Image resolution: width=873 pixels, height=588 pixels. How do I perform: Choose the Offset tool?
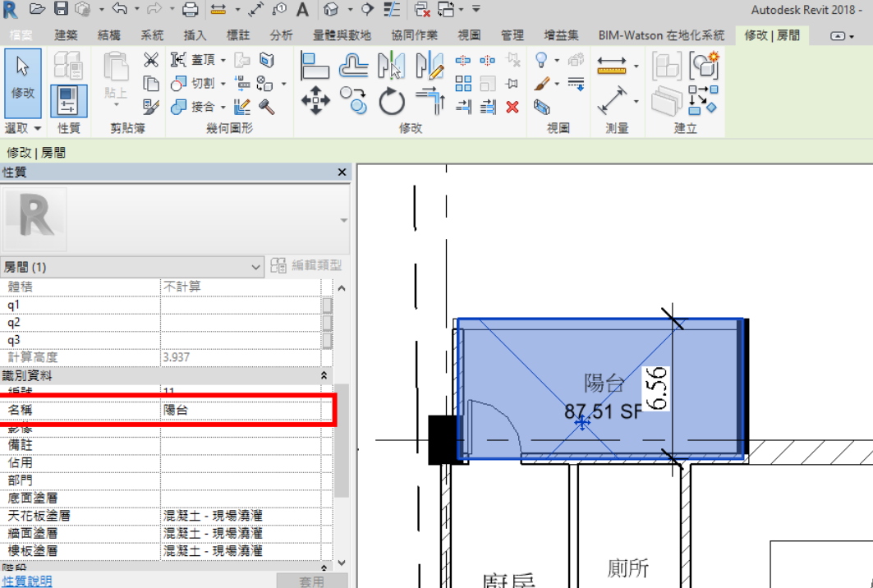[x=354, y=66]
